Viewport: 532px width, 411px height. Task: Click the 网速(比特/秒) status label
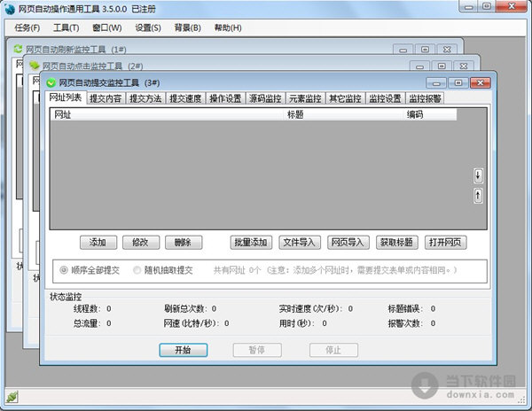click(x=192, y=323)
